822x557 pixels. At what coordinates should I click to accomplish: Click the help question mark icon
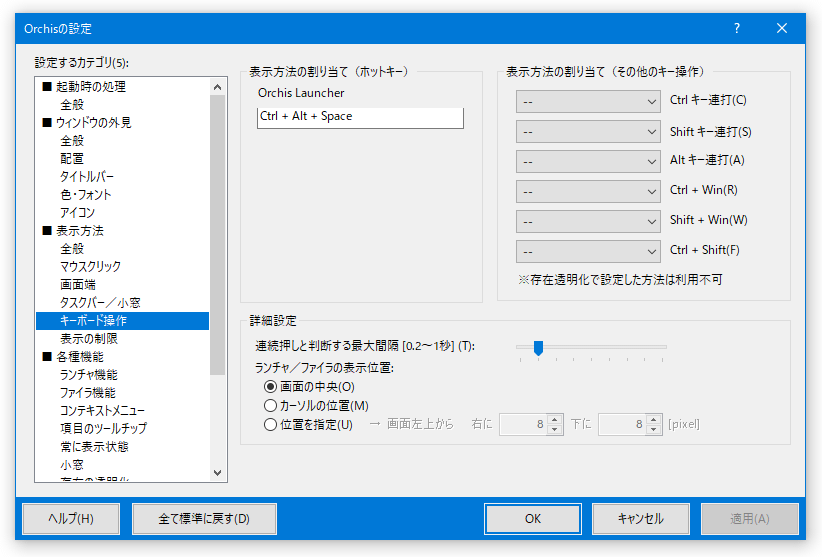click(x=737, y=28)
